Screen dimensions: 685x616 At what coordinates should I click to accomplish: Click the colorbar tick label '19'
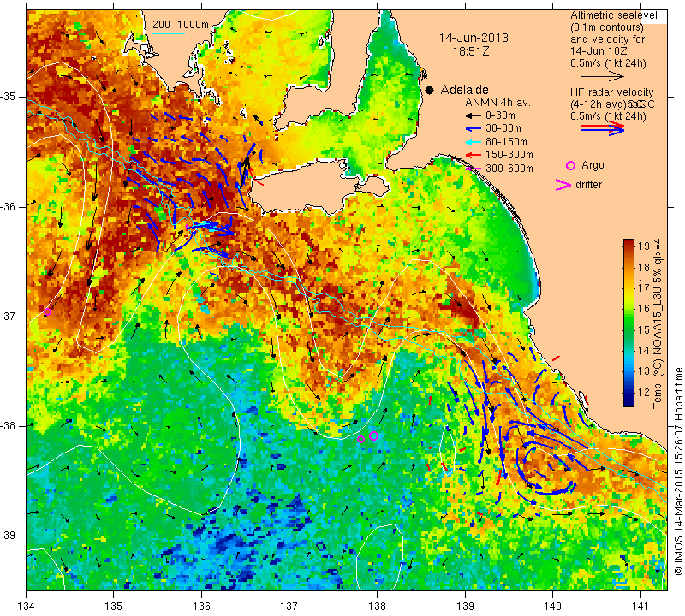(644, 246)
